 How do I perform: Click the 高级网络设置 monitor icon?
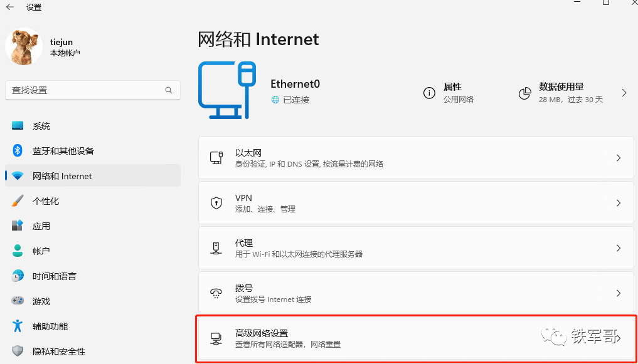click(216, 338)
